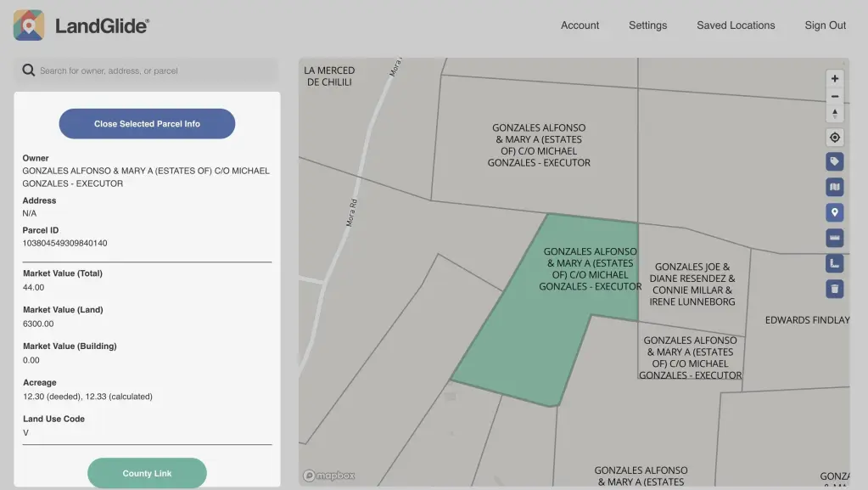Screen dimensions: 868x490
Task: Select the area measure square tool
Action: pos(835,263)
